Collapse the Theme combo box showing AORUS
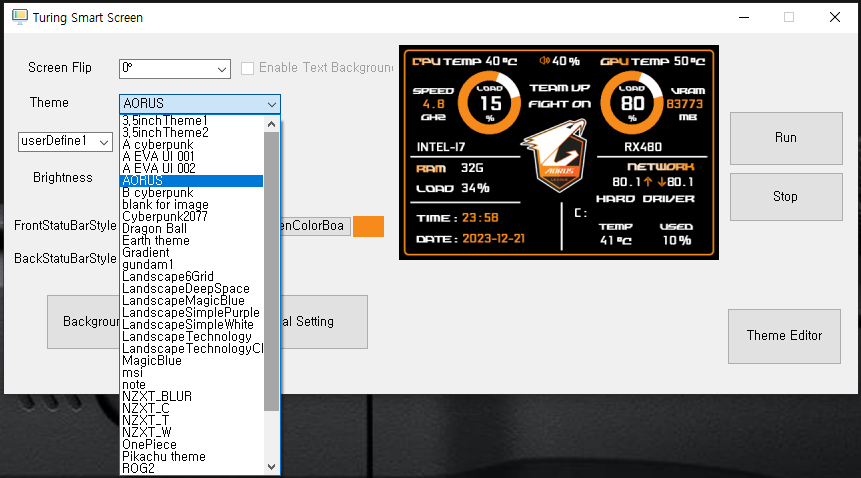 point(200,104)
